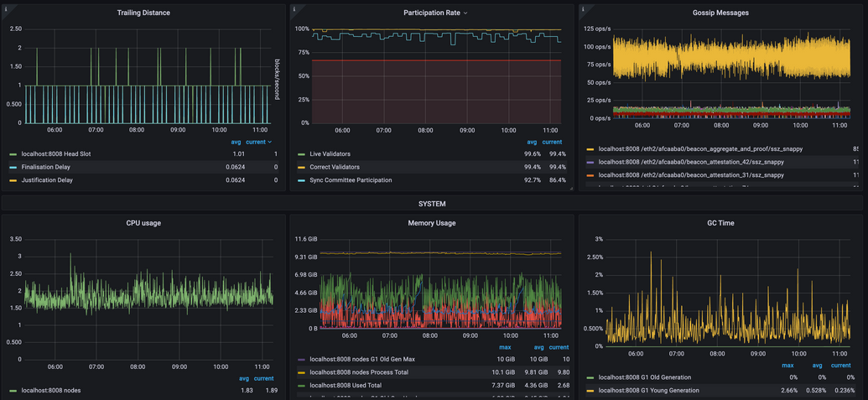Sort Memory Usage legend by max column
868x400 pixels.
coord(505,347)
